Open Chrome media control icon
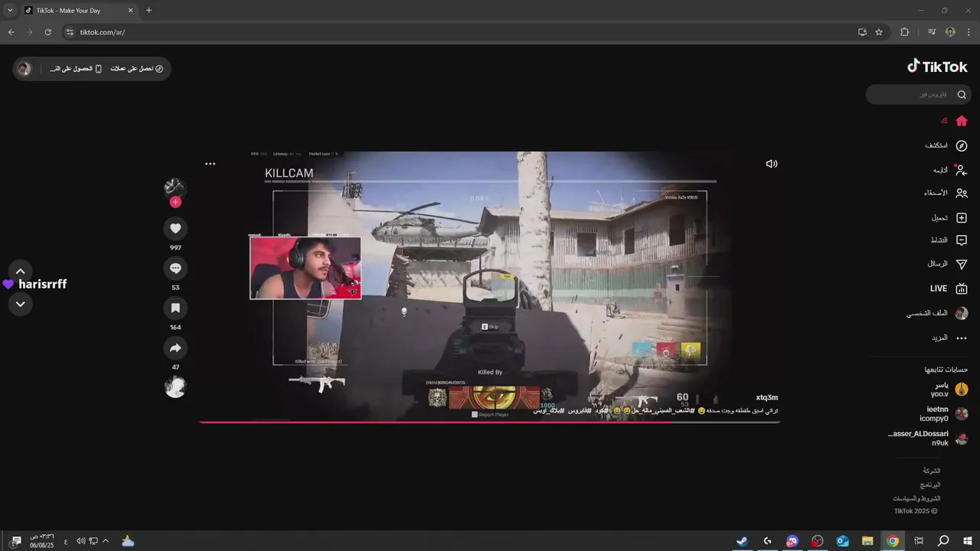Image resolution: width=980 pixels, height=551 pixels. 932,32
